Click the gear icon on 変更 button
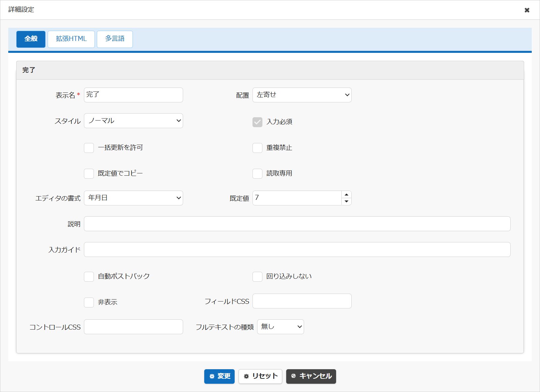This screenshot has height=392, width=540. pyautogui.click(x=212, y=376)
